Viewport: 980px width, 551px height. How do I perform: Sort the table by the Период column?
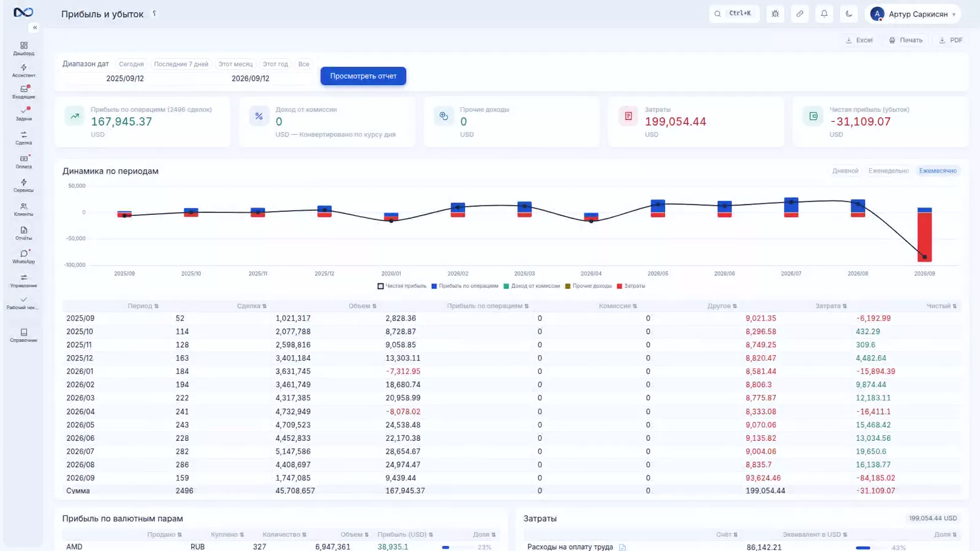(x=143, y=306)
